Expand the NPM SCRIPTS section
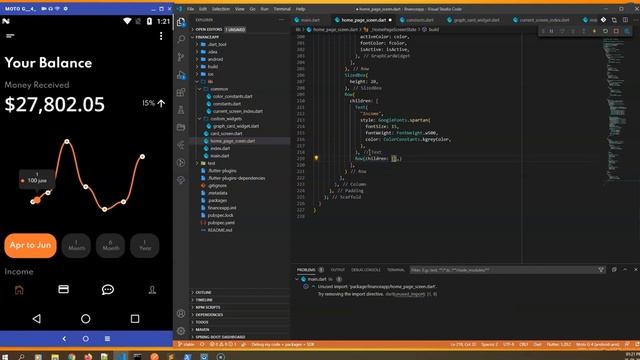This screenshot has width=640, height=360. click(x=207, y=307)
